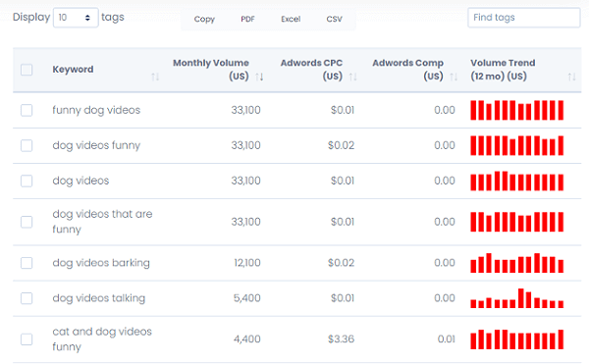This screenshot has width=589, height=364.
Task: Check the 'funny dog videos' row
Action: pyautogui.click(x=27, y=110)
